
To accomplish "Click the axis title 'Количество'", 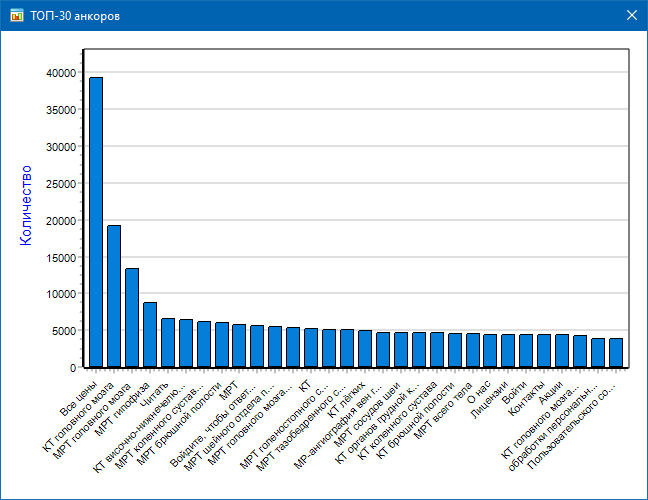I will (x=26, y=206).
